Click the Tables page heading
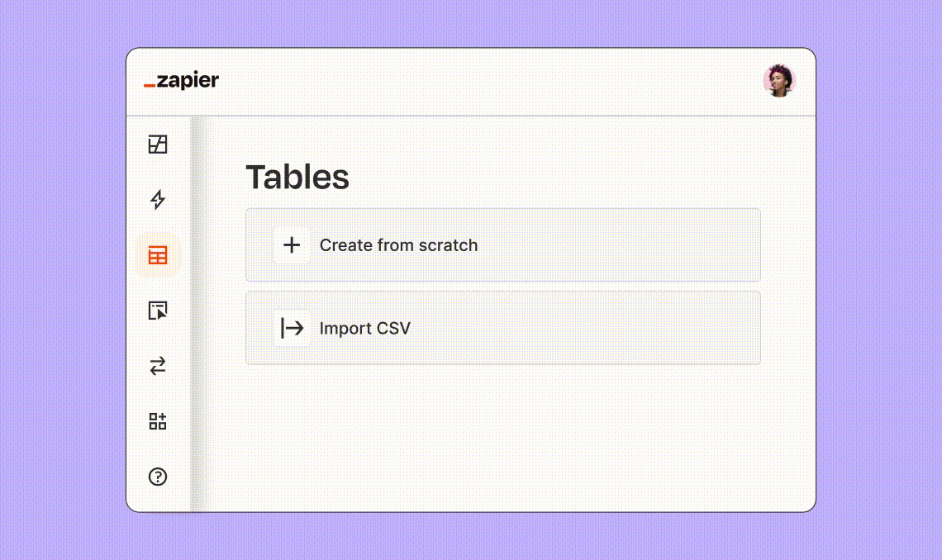Screen dimensions: 942x560 [297, 177]
